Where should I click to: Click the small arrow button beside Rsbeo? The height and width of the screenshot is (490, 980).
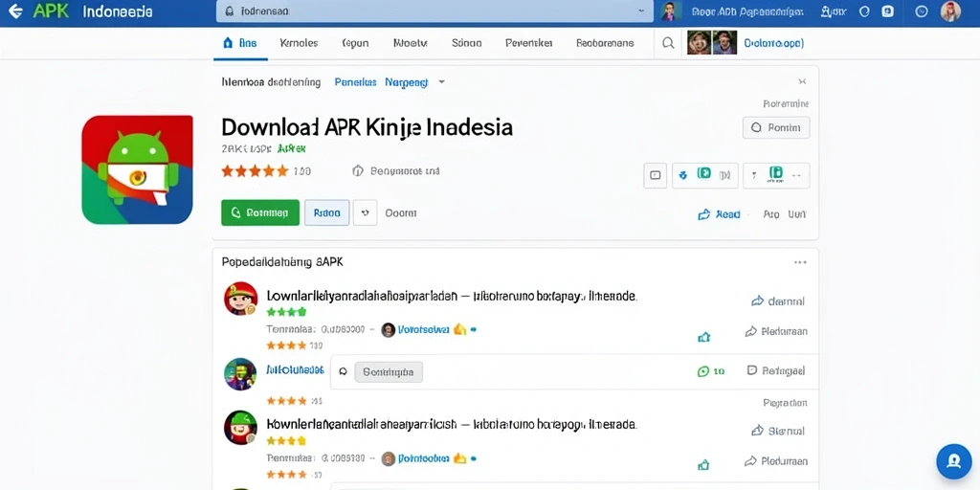pyautogui.click(x=365, y=212)
